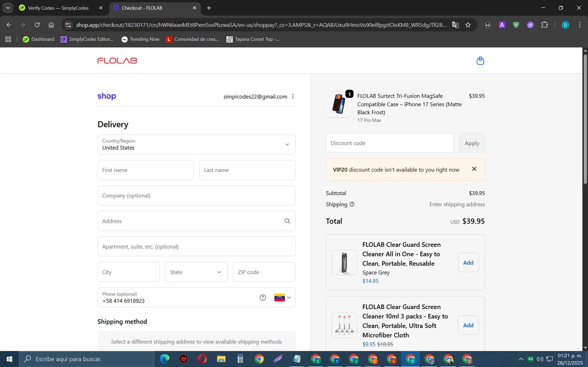Click the Windows taskbar search box

pyautogui.click(x=86, y=359)
